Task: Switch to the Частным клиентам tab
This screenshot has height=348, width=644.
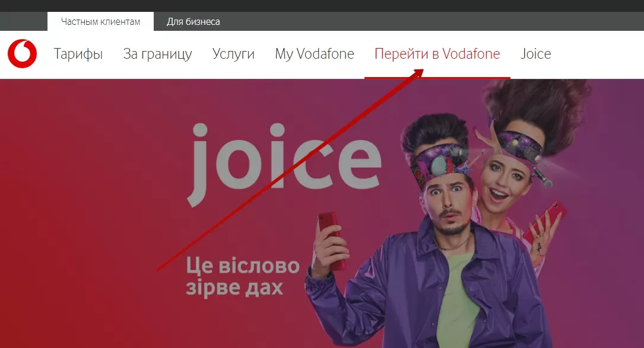Action: 101,21
